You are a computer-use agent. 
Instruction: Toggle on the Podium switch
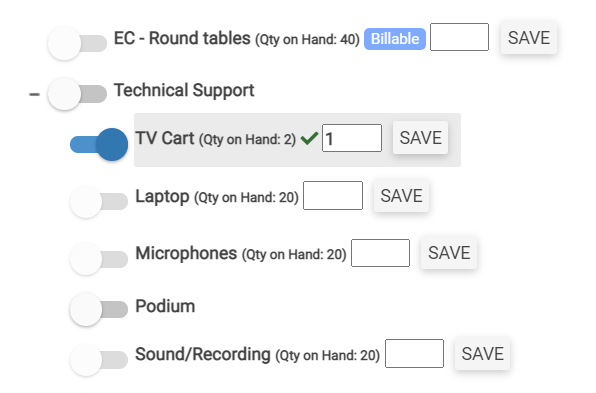99,309
